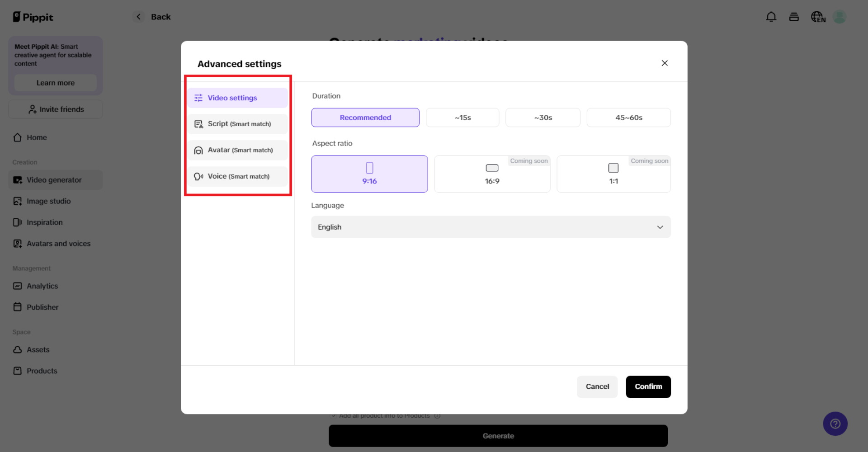The width and height of the screenshot is (868, 452).
Task: Go to Avatars and voices
Action: [x=58, y=243]
